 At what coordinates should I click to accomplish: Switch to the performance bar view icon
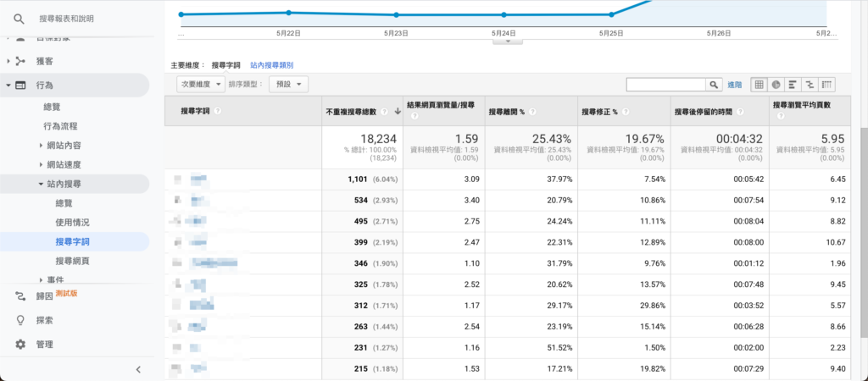[793, 85]
